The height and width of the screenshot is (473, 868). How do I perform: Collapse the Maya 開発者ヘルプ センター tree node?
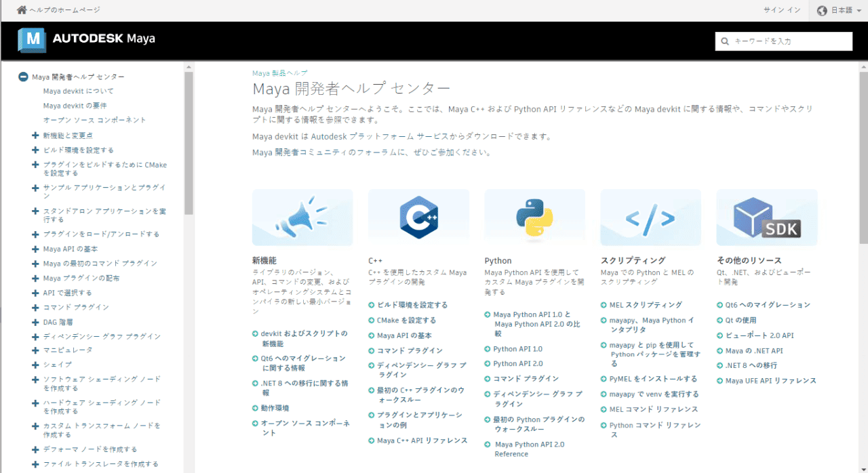tap(23, 77)
